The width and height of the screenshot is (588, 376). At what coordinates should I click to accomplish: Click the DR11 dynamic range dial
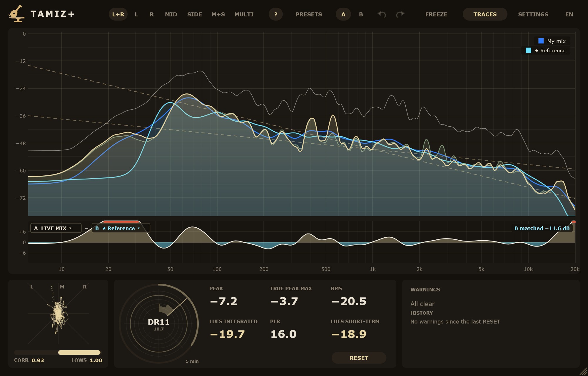pos(159,323)
